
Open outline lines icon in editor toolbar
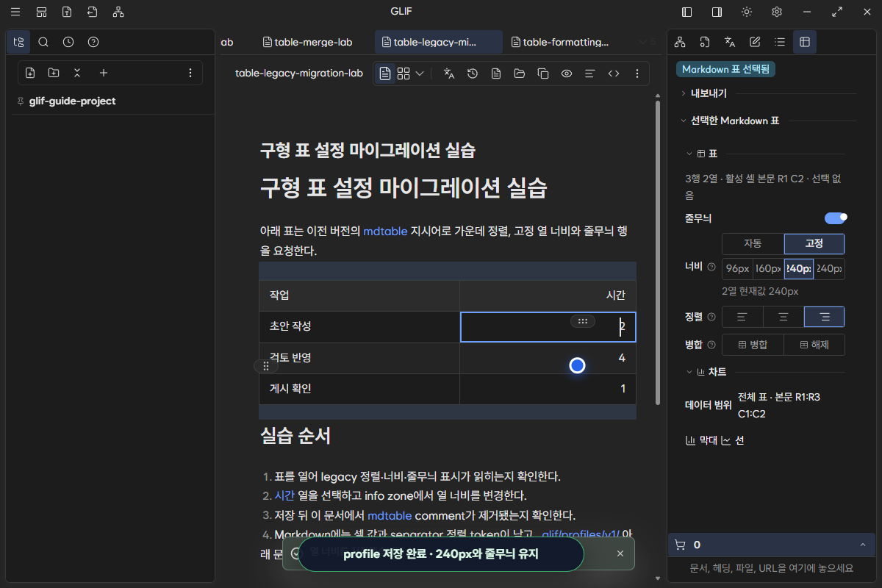[589, 73]
